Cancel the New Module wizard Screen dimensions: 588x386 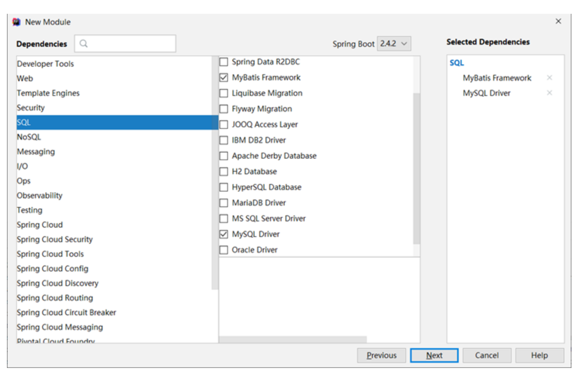tap(487, 355)
